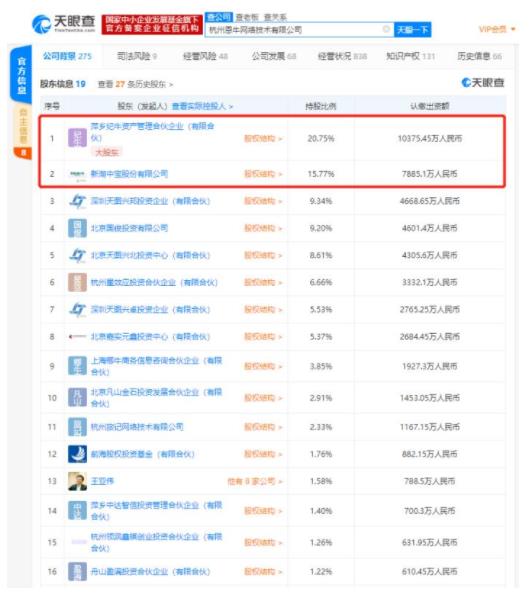Click the 天眼一下 search button

pos(412,29)
